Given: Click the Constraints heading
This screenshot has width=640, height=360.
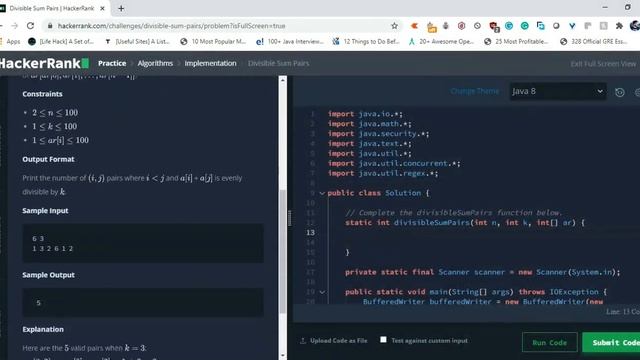Looking at the screenshot, I should tap(42, 94).
